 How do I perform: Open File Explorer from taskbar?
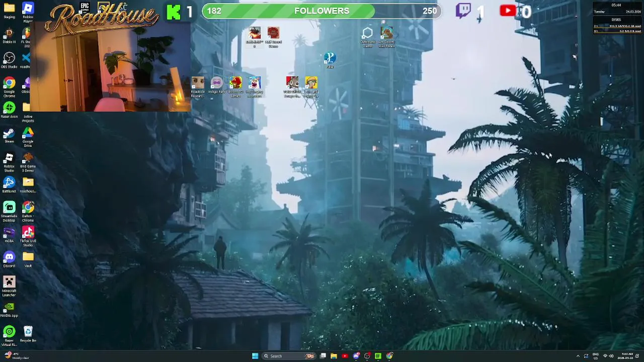[334, 356]
